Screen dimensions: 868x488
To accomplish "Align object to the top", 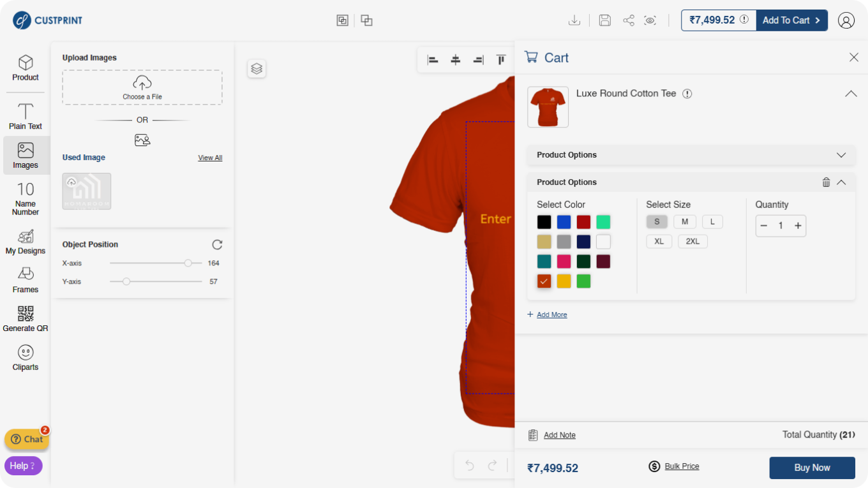I will [x=501, y=60].
